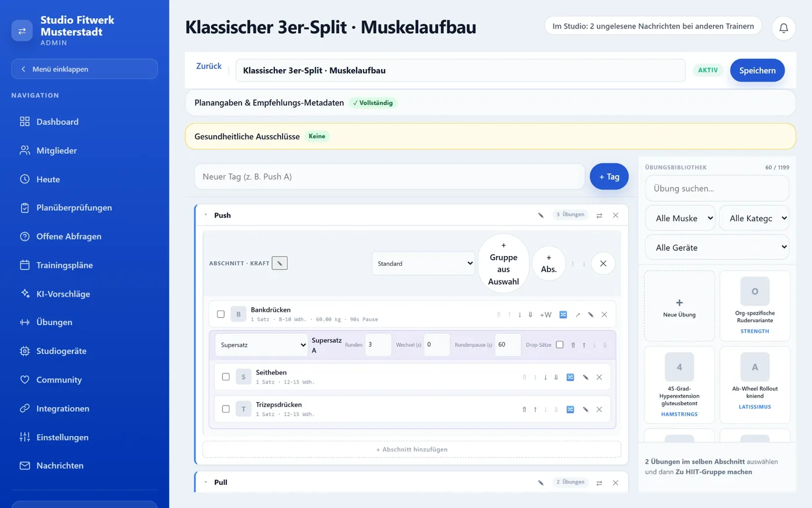Collapse the Push day panel

click(205, 215)
